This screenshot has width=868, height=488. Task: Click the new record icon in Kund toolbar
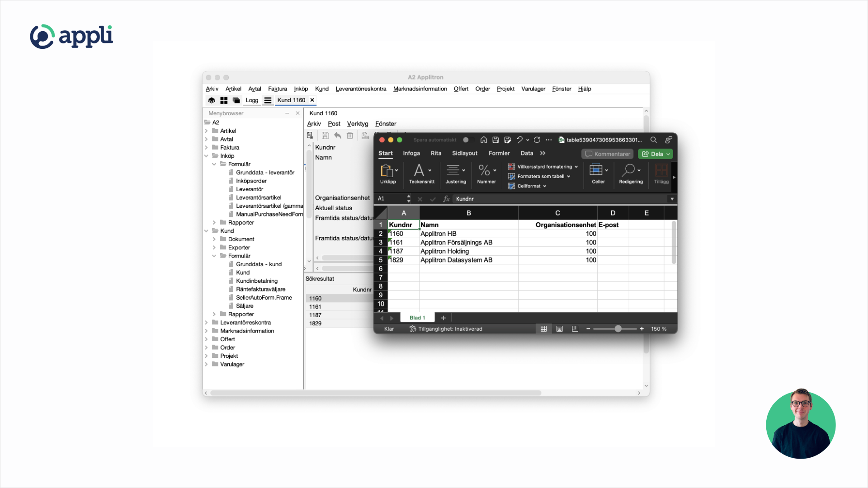click(x=310, y=136)
